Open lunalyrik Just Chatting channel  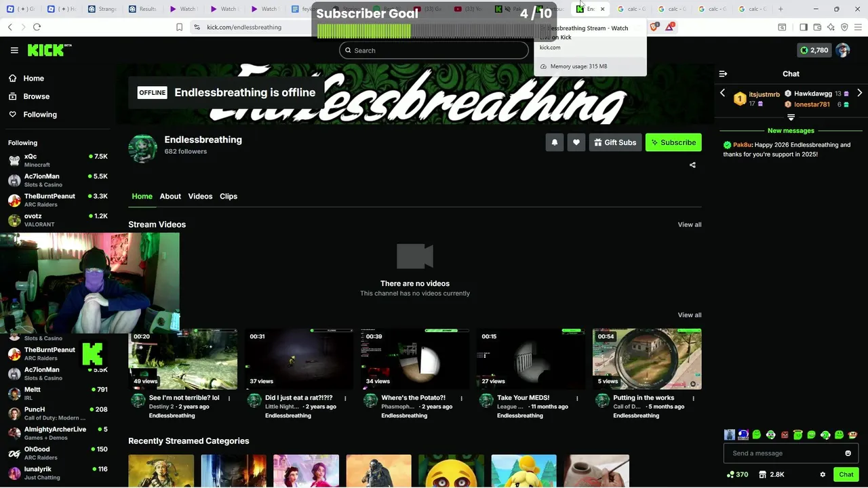tap(58, 472)
